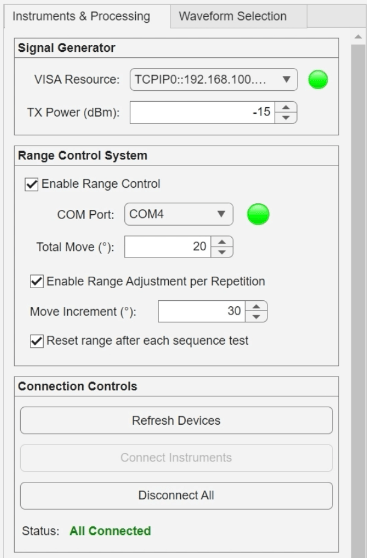This screenshot has height=558, width=367.
Task: Click the green COM Port status lamp
Action: (x=258, y=214)
